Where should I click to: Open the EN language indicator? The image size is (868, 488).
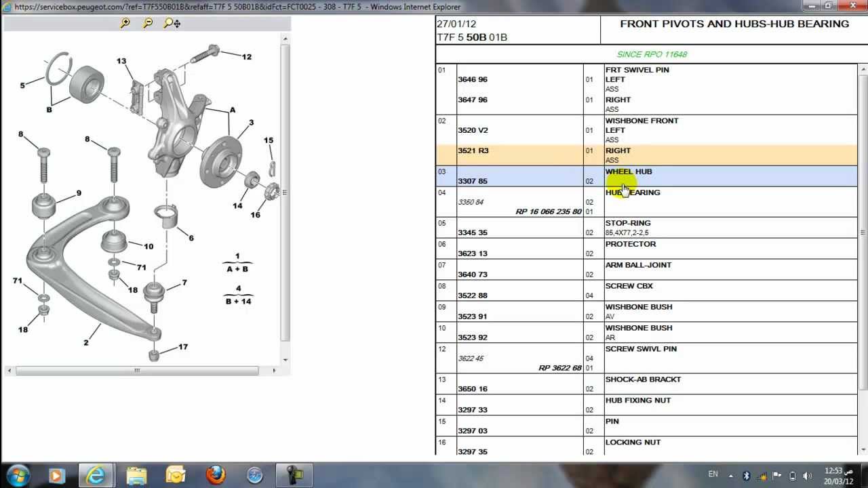point(713,474)
